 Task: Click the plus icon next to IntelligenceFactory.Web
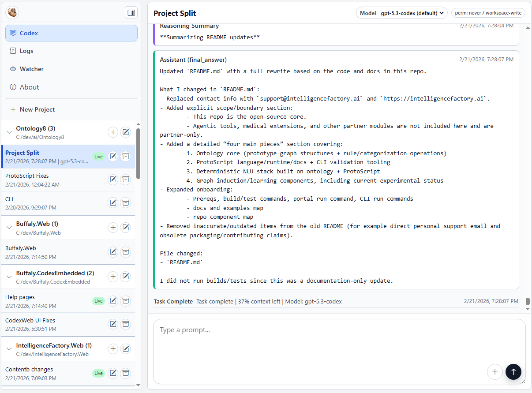point(113,349)
